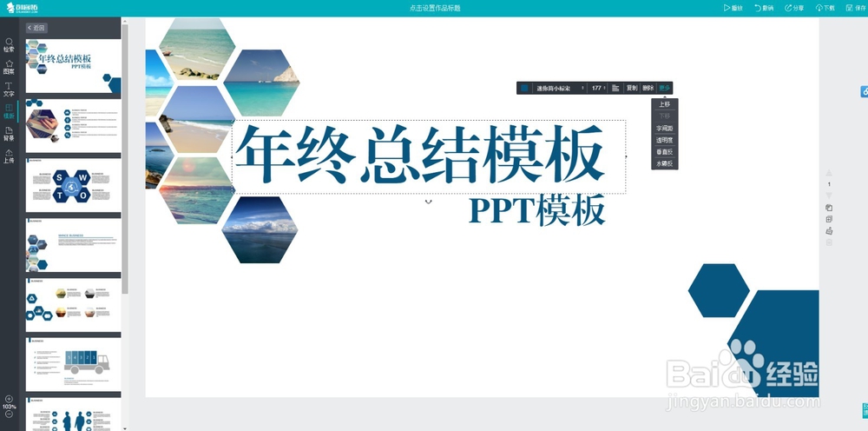The image size is (868, 431).
Task: Click the 103% zoom level value
Action: [9, 406]
